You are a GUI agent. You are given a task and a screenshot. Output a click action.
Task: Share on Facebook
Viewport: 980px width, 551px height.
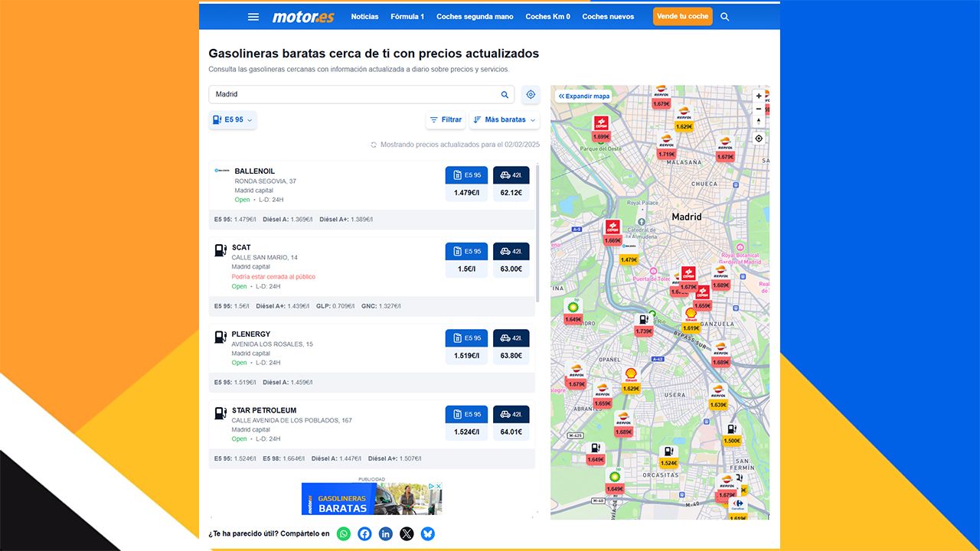point(364,534)
